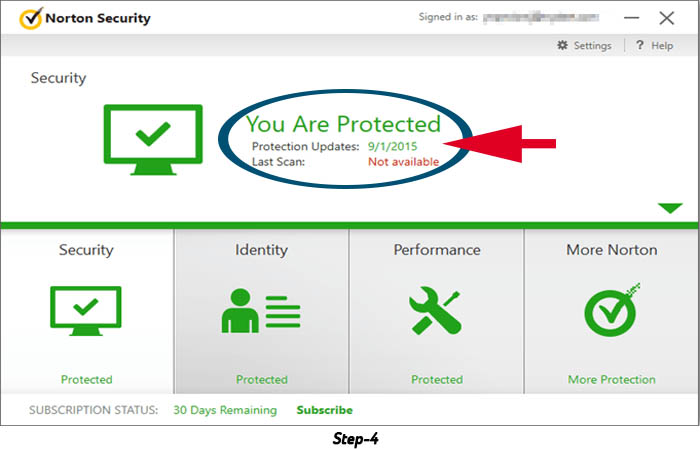
Task: Click the large green monitor checkmark icon
Action: pyautogui.click(x=153, y=140)
